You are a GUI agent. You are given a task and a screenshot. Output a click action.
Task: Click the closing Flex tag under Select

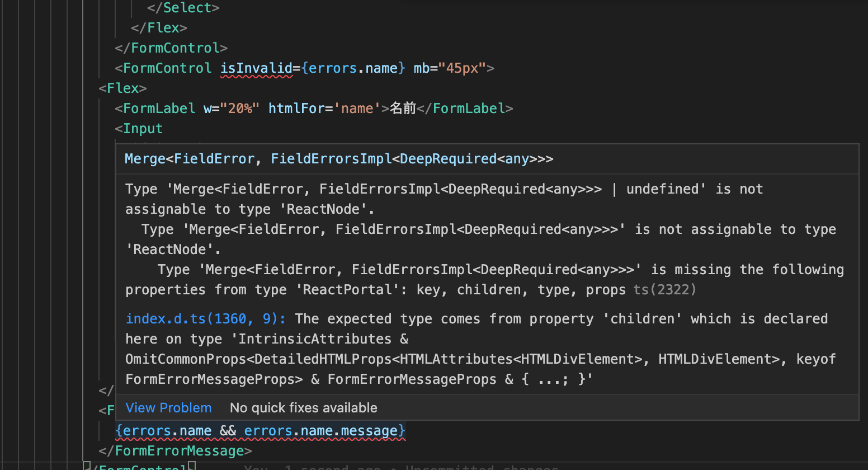(x=159, y=28)
